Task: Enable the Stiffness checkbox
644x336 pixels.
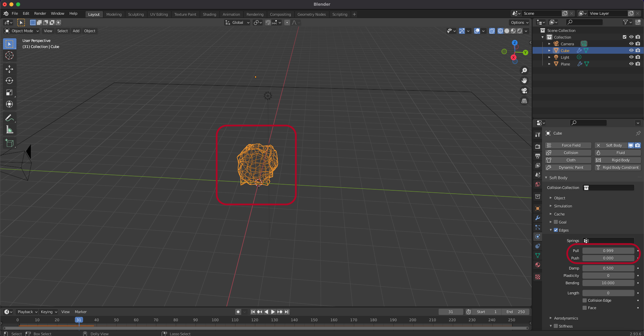Action: (556, 326)
